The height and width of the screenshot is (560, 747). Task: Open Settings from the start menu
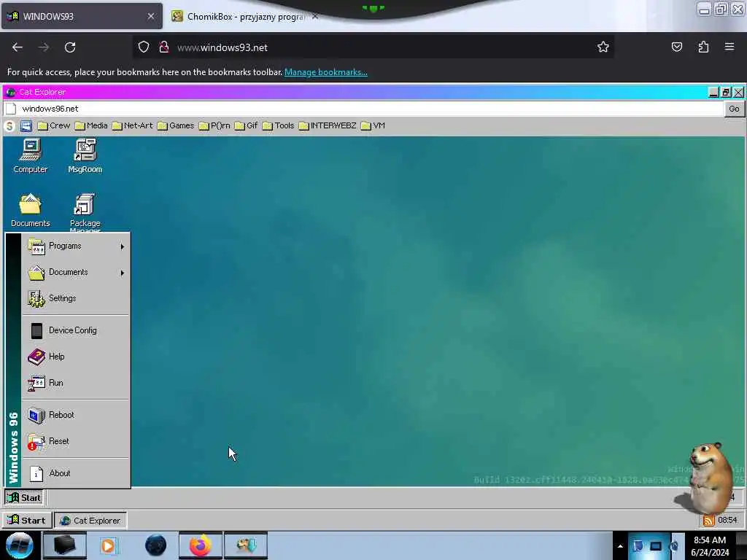pos(76,298)
